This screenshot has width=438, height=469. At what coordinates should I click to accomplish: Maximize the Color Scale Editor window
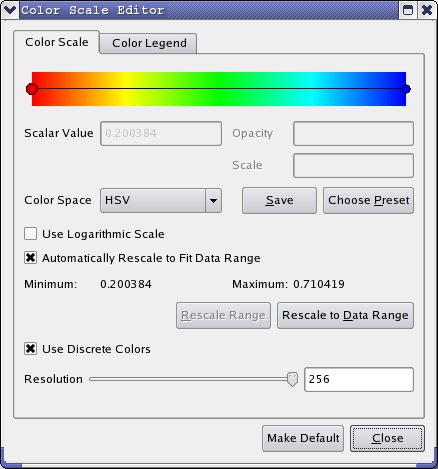tap(408, 10)
